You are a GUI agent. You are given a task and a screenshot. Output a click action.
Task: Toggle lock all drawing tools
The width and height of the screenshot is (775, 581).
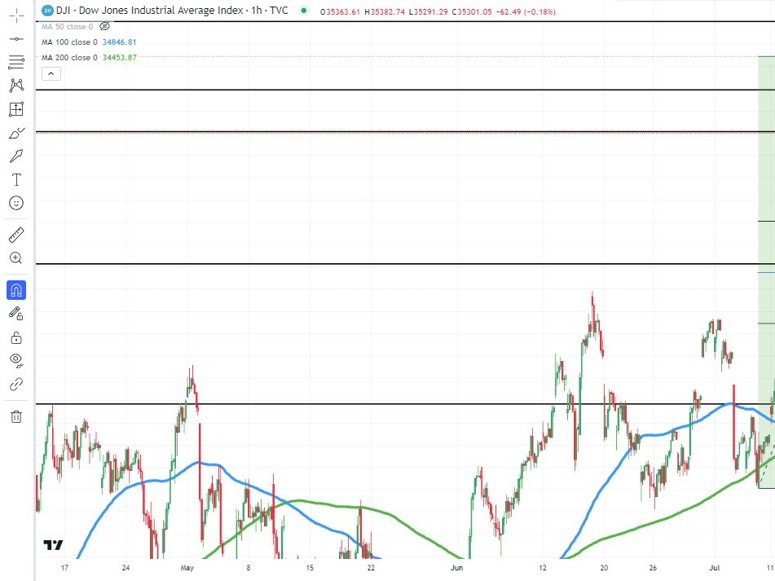coord(16,337)
